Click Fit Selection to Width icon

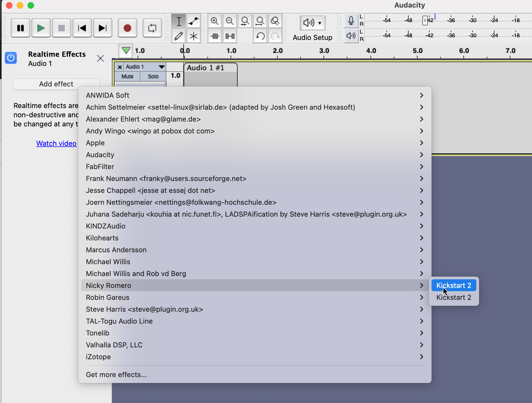pyautogui.click(x=245, y=21)
